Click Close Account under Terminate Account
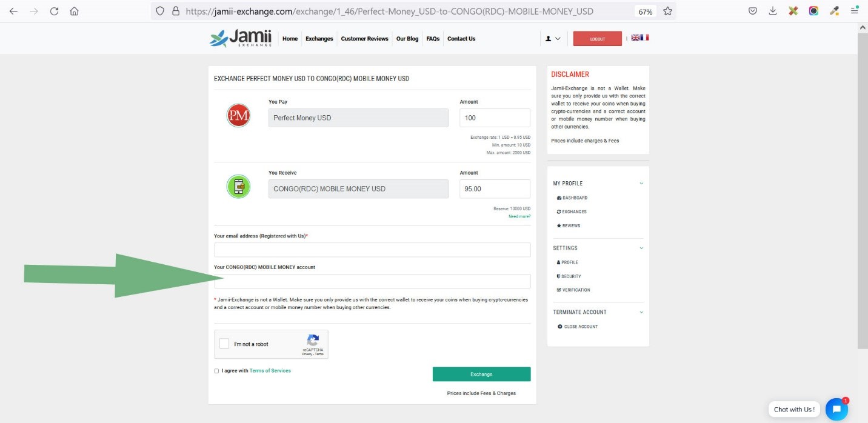This screenshot has width=868, height=423. tap(578, 327)
